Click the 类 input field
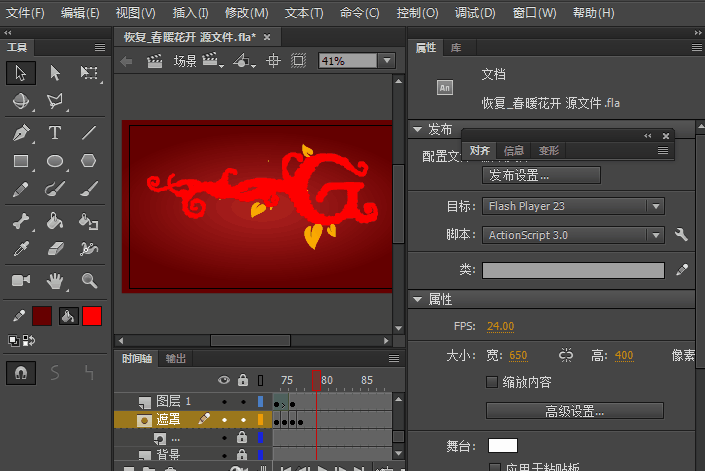The height and width of the screenshot is (471, 705). (x=573, y=271)
